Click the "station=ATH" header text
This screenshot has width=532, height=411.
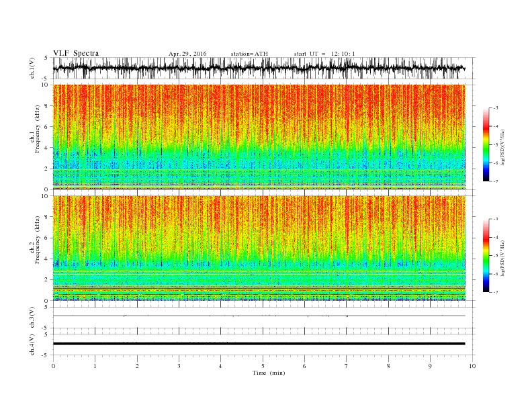coord(249,54)
